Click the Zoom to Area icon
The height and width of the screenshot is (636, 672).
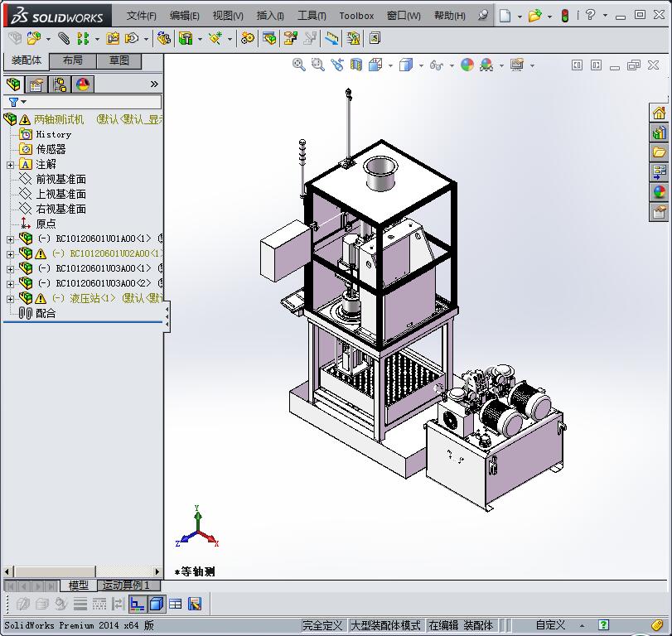click(317, 65)
